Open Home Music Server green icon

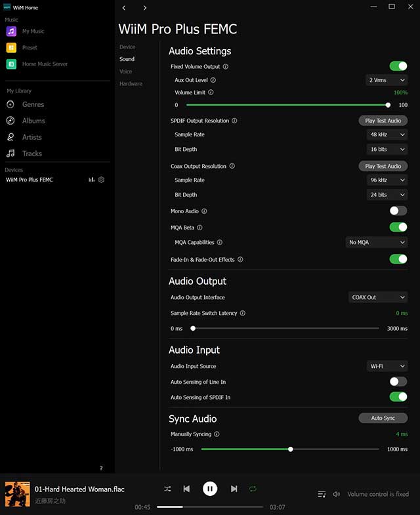pos(11,64)
